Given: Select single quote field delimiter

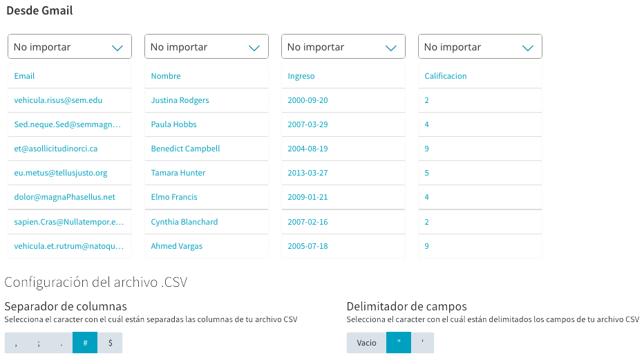Looking at the screenshot, I should click(x=423, y=343).
